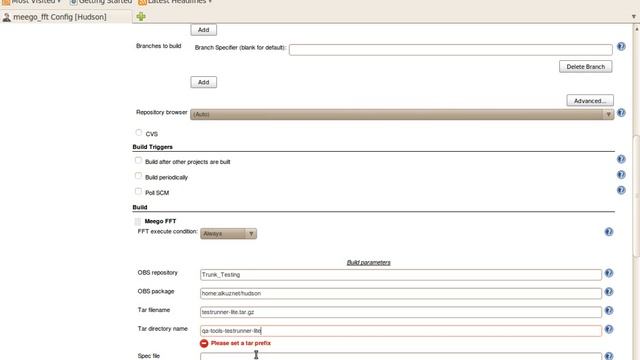
Task: Focus the Spec file input field
Action: [401, 357]
